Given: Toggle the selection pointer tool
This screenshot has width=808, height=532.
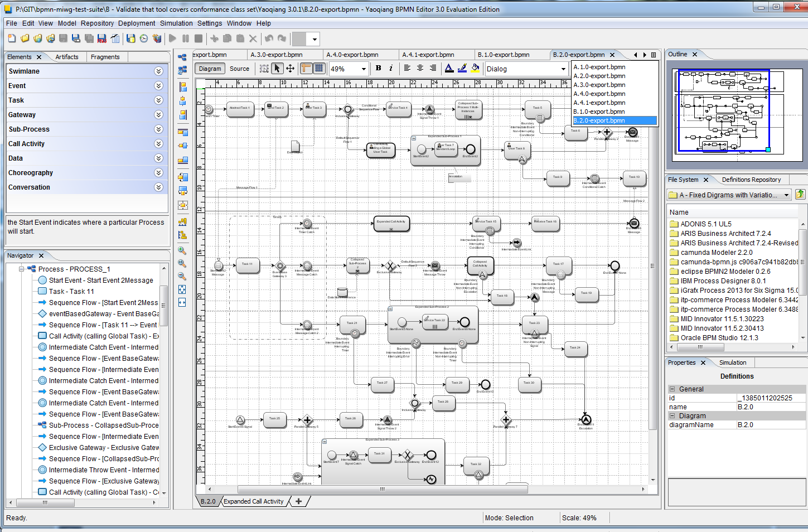Looking at the screenshot, I should click(277, 69).
